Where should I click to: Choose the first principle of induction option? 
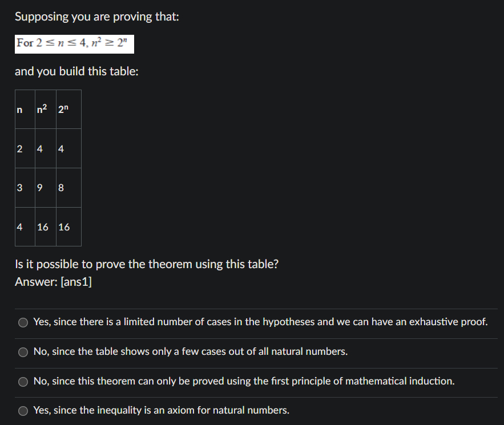[x=23, y=382]
